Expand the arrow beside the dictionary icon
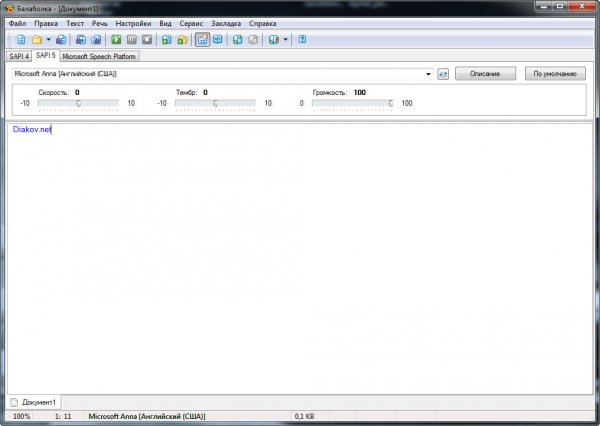 285,39
